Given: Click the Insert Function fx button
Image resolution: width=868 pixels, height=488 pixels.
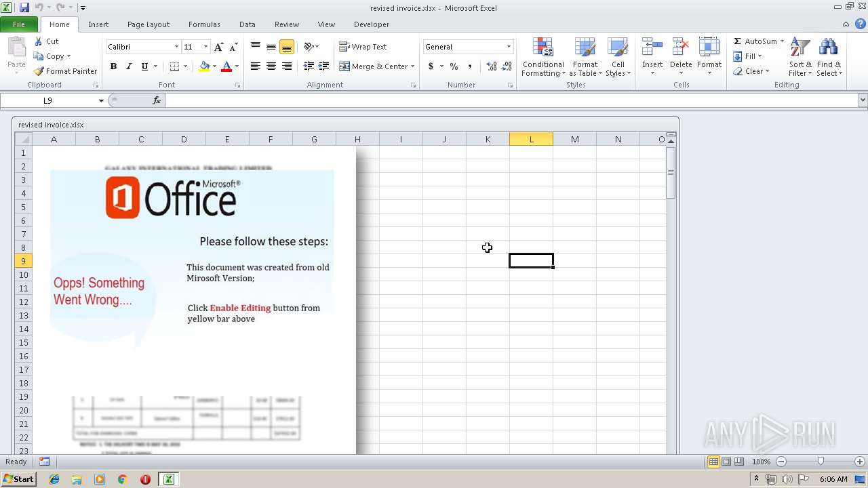Looking at the screenshot, I should [x=157, y=100].
